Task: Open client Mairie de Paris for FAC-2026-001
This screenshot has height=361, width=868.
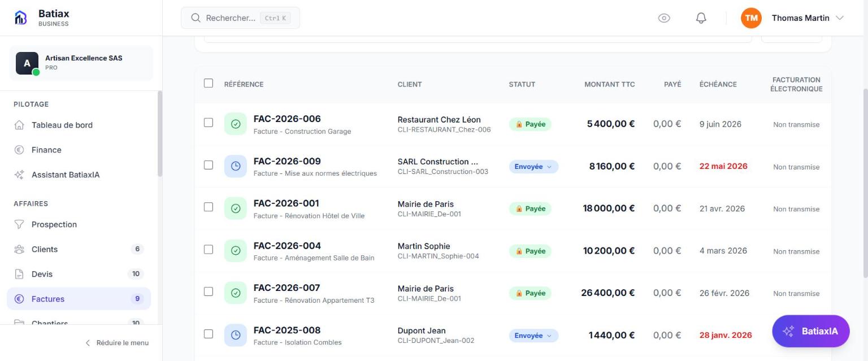Action: [x=426, y=204]
